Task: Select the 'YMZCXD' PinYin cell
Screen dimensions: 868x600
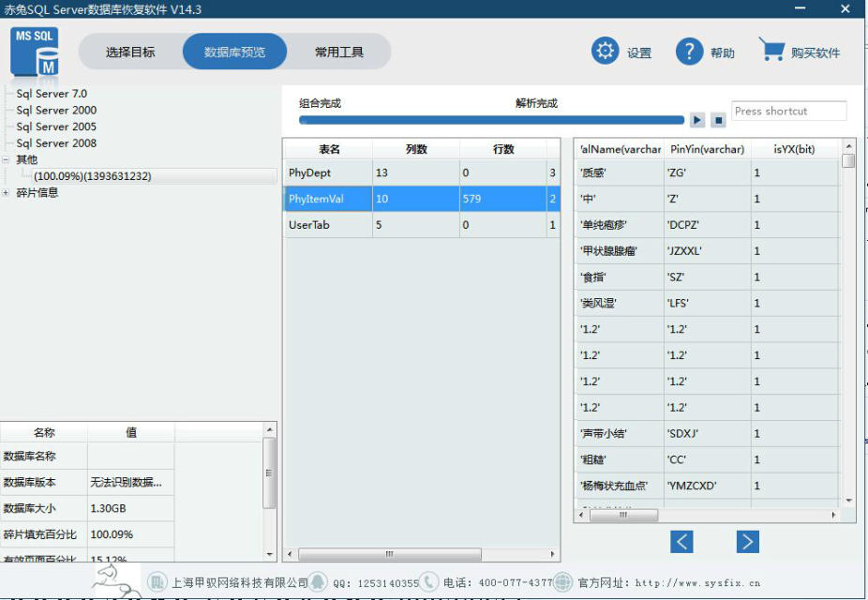Action: (708, 486)
